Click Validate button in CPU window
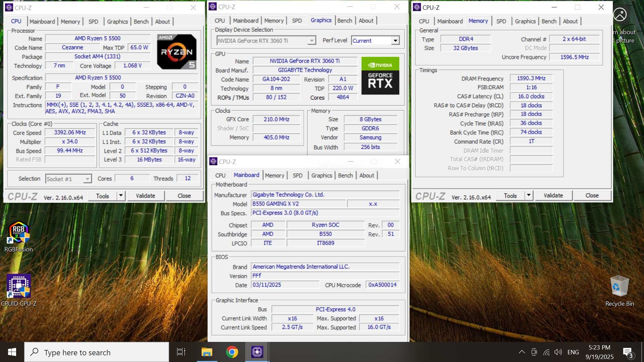This screenshot has width=644, height=362. pos(145,195)
